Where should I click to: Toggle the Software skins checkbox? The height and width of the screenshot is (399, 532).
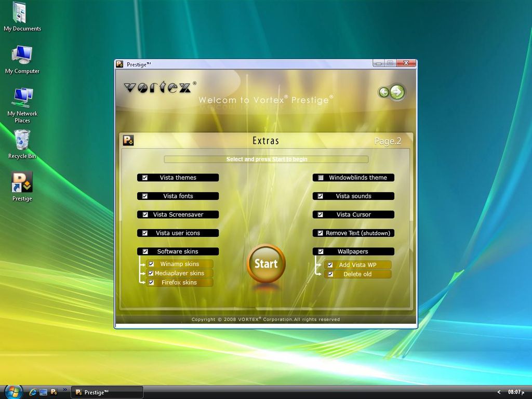pyautogui.click(x=145, y=251)
